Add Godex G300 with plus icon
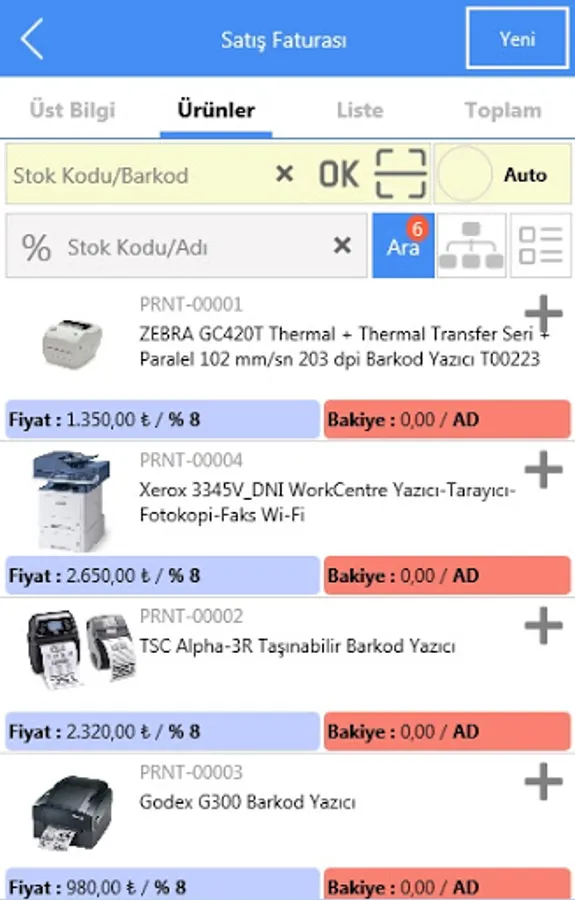This screenshot has width=575, height=900. point(543,781)
